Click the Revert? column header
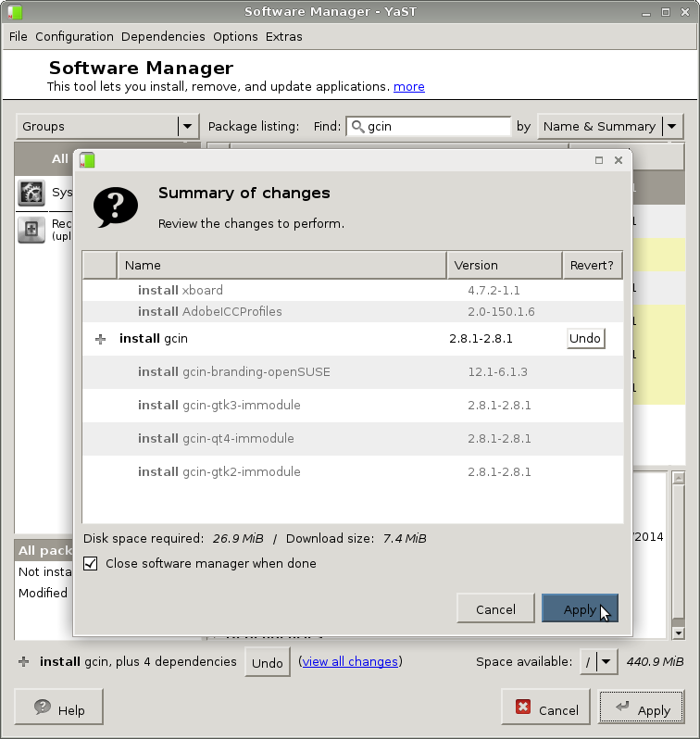Image resolution: width=700 pixels, height=739 pixels. [592, 266]
